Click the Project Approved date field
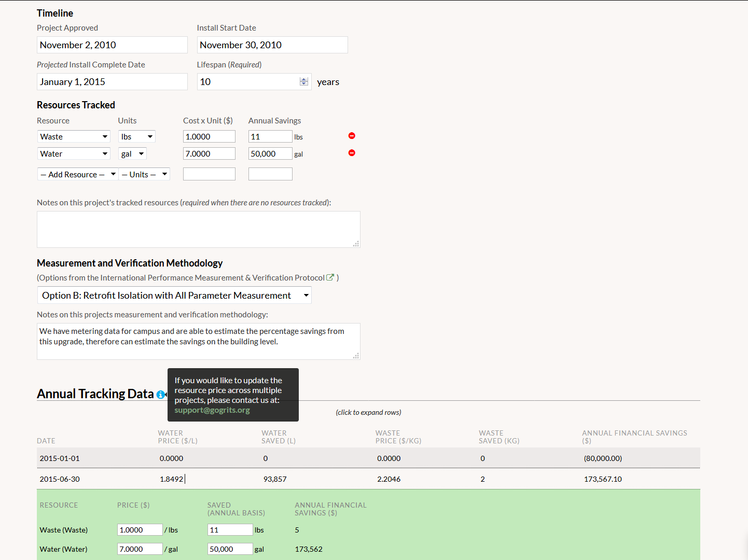Viewport: 748px width, 560px height. [112, 45]
